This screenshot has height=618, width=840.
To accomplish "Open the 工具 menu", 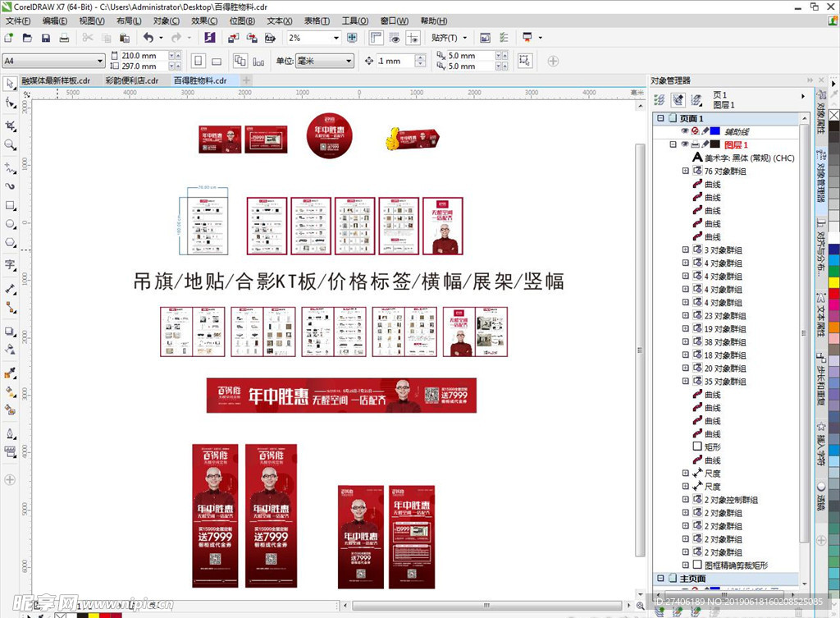I will tap(354, 21).
